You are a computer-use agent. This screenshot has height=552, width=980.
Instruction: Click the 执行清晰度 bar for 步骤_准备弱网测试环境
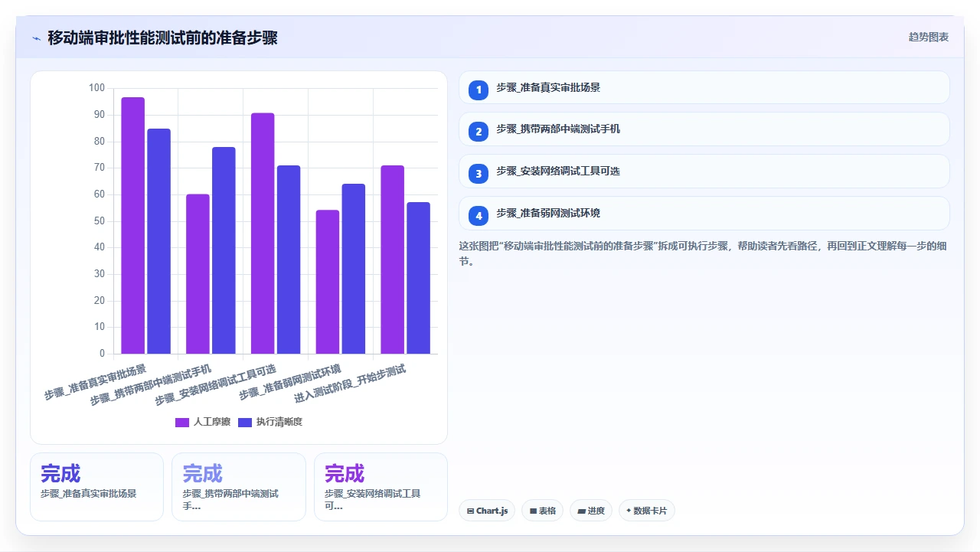pos(354,269)
